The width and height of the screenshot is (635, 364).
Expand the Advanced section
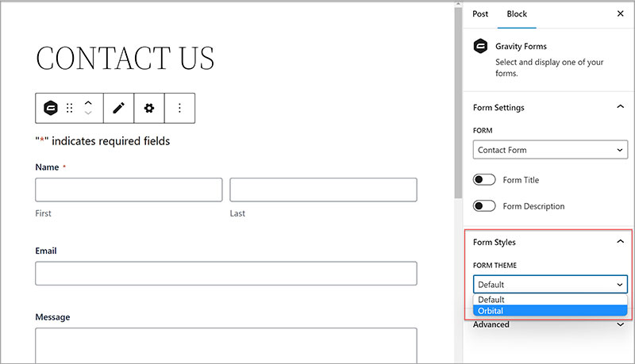620,324
